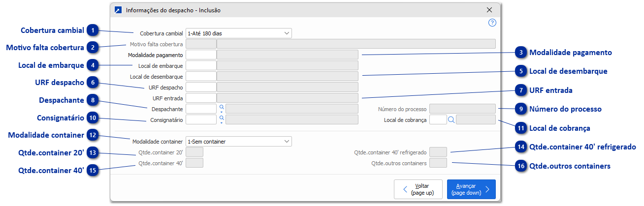
Task: Click the Despachante code input field
Action: point(201,109)
